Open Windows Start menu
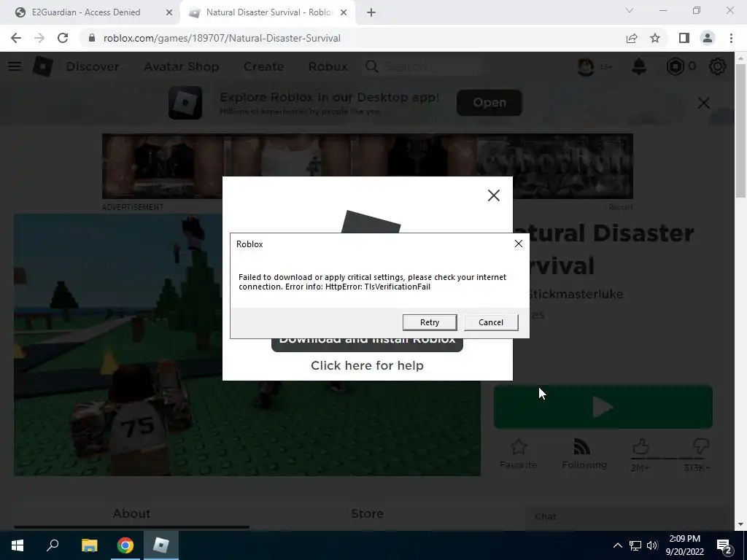 coord(18,545)
